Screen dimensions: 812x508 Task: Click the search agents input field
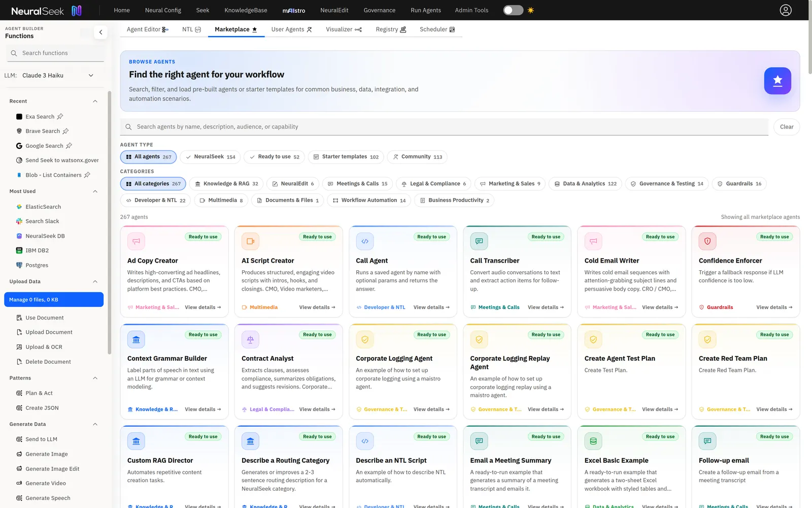[x=444, y=127]
